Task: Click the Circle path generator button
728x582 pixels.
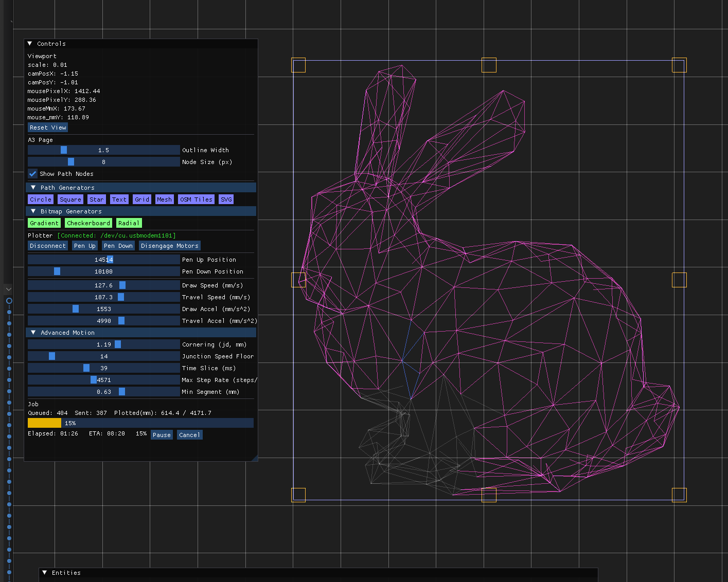Action: 41,199
